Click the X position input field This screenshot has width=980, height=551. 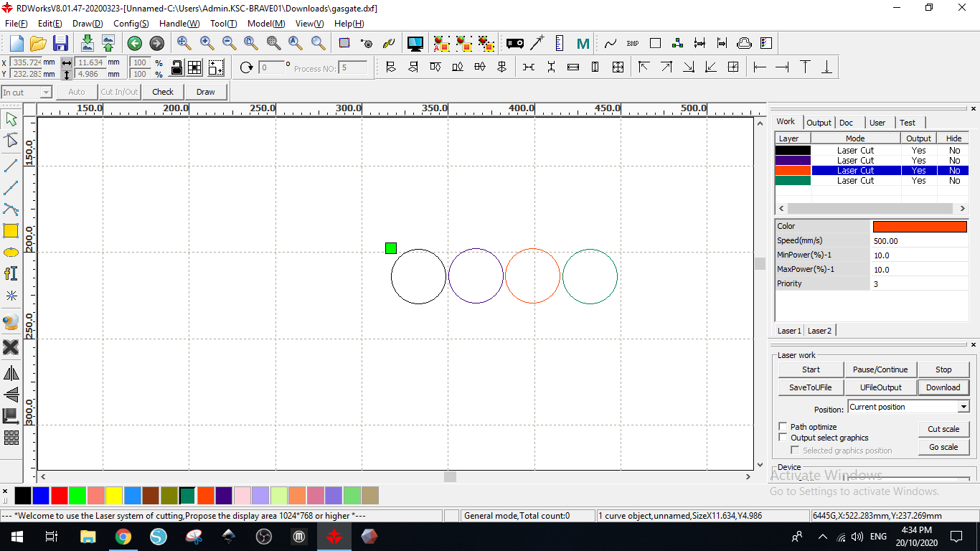point(27,62)
